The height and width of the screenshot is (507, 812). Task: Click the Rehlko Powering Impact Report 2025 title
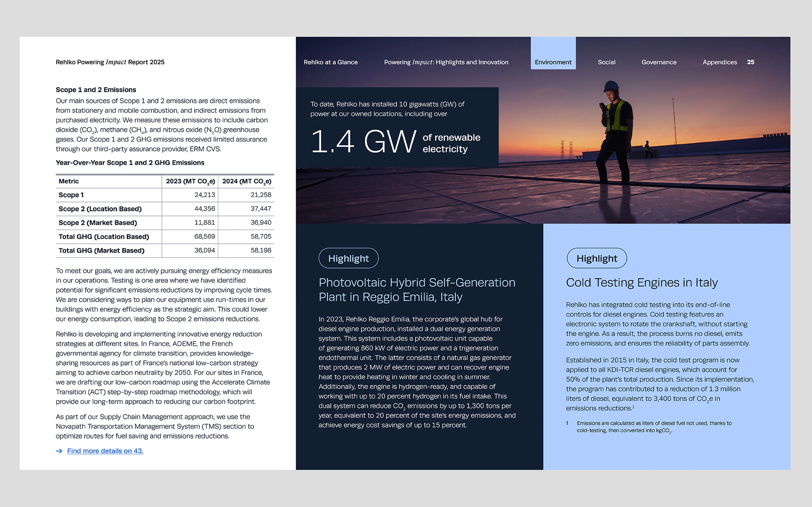pos(110,62)
